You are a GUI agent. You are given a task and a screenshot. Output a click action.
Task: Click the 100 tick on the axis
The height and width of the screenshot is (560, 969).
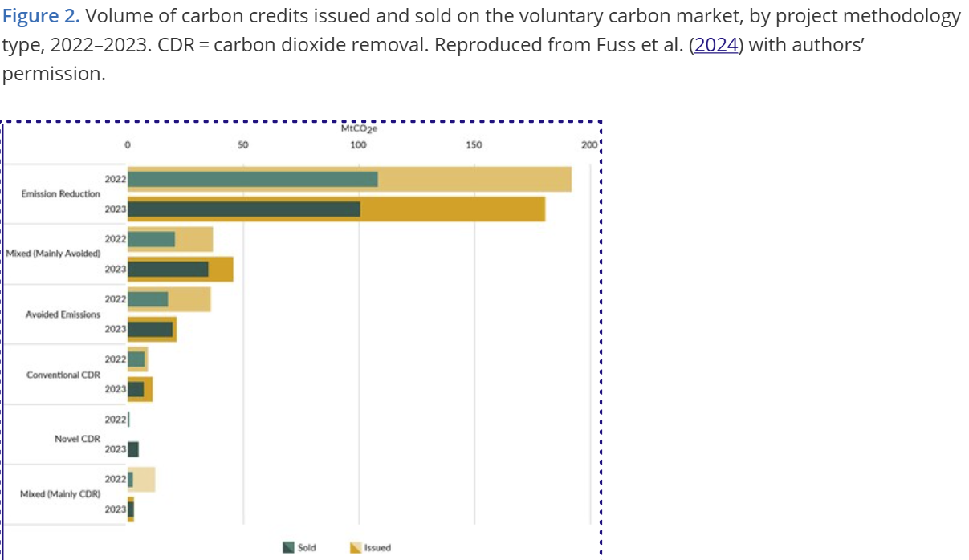[358, 145]
